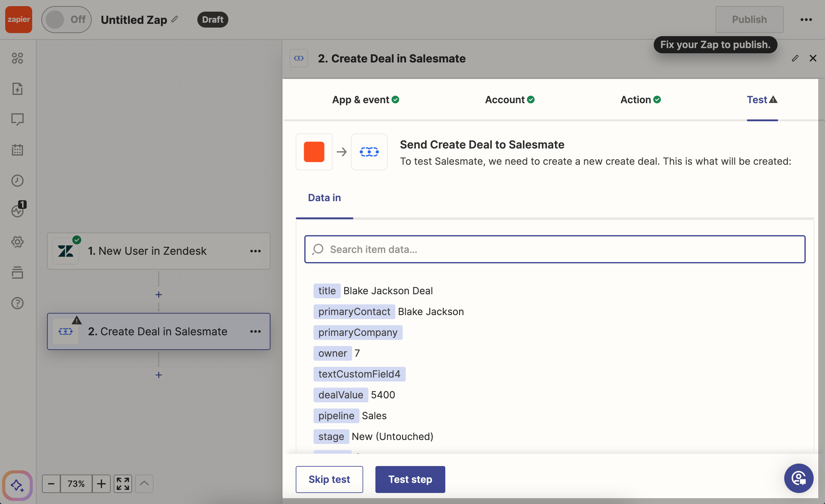Open the top-right three-dot menu
Viewport: 825px width, 504px height.
[806, 19]
